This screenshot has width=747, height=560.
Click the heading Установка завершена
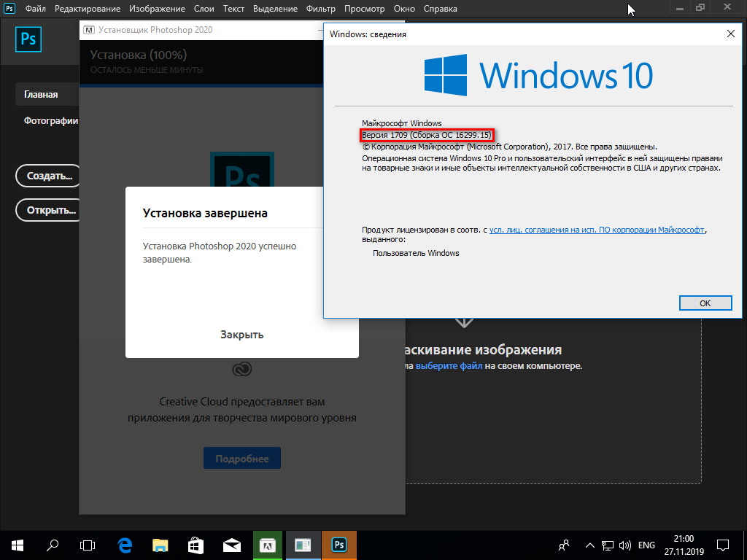205,213
